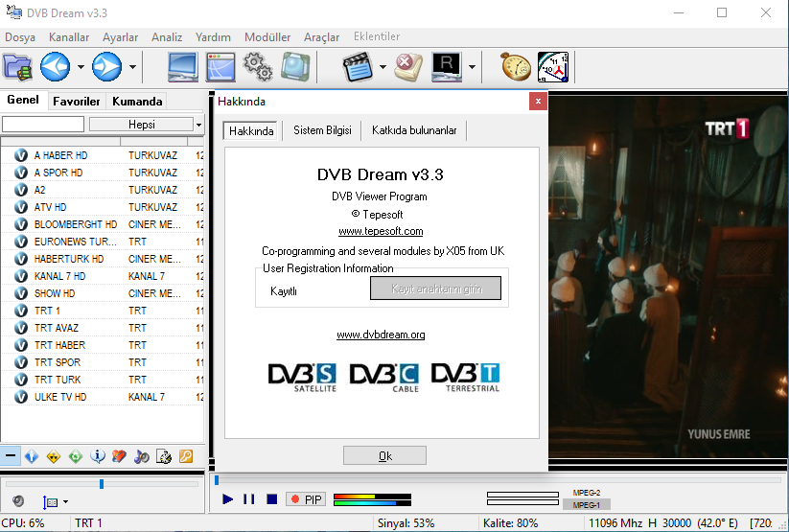Open the Yardım menu
789x532 pixels.
213,37
